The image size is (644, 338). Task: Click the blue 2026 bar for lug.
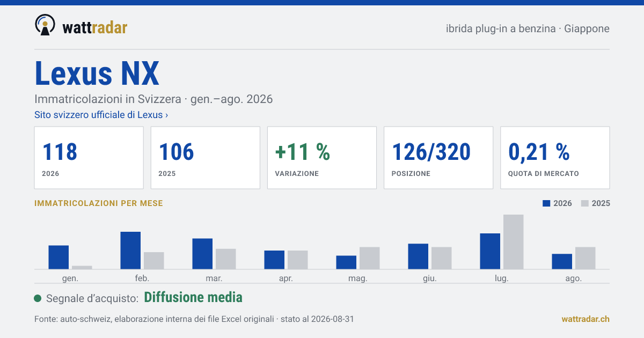491,251
